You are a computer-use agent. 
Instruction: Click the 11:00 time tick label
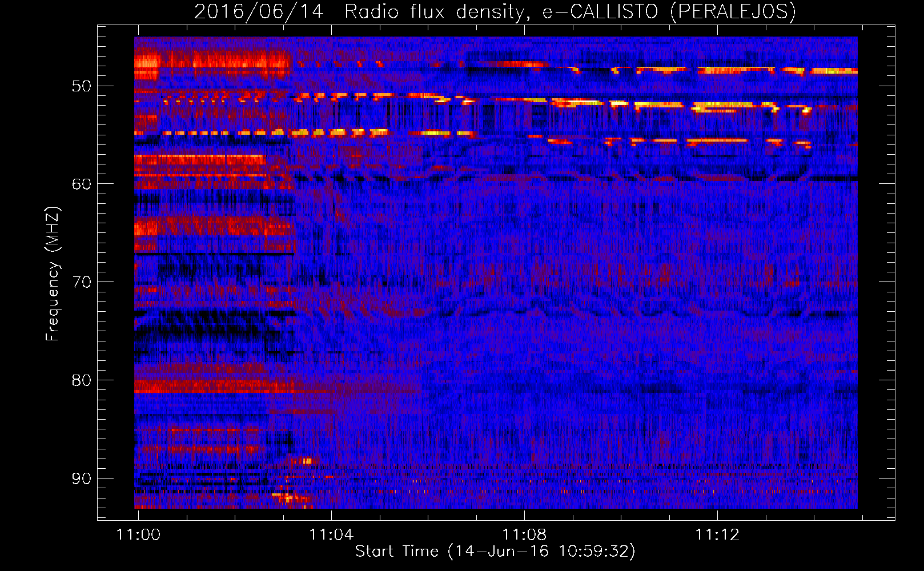[x=138, y=534]
